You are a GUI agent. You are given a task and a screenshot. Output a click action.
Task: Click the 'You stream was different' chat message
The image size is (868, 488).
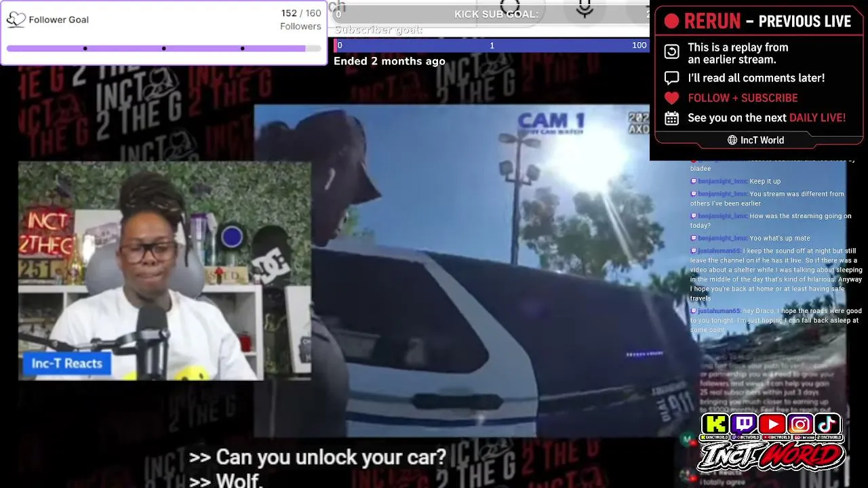pyautogui.click(x=768, y=199)
